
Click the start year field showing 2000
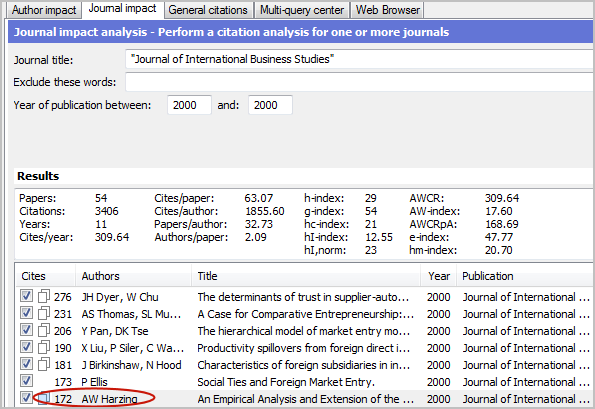[189, 105]
